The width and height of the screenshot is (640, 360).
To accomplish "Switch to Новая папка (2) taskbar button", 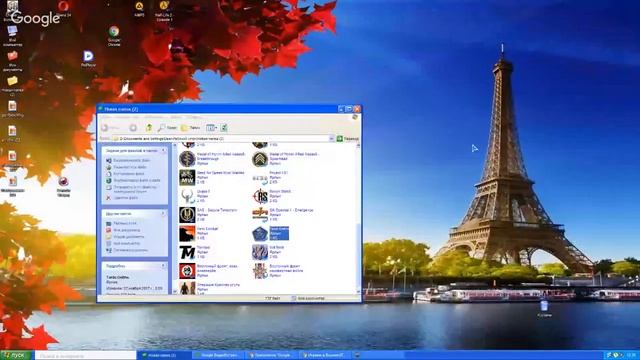I will (x=163, y=355).
